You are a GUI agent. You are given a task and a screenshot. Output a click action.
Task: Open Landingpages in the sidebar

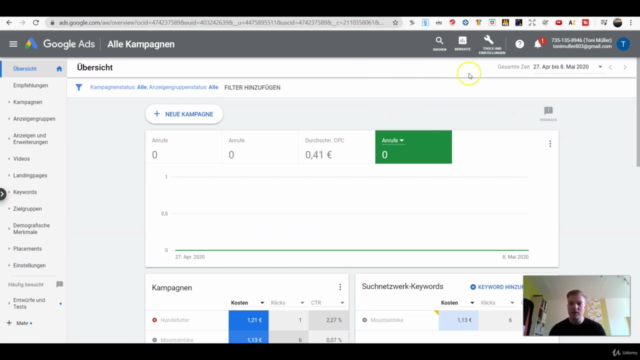coord(30,176)
